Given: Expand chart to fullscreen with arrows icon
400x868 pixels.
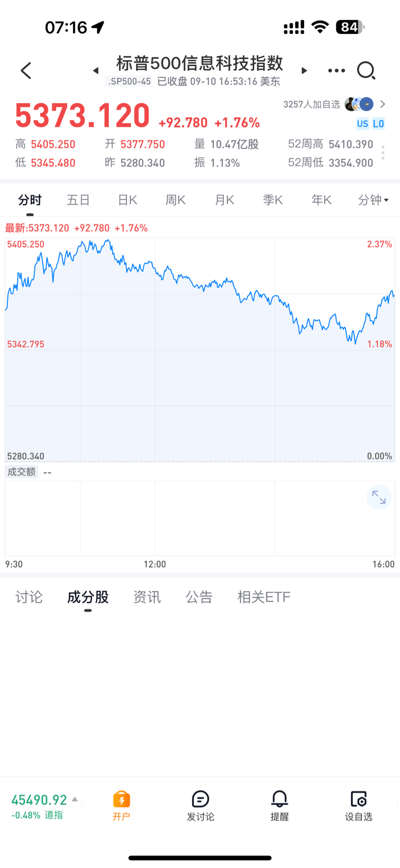Looking at the screenshot, I should [x=379, y=498].
